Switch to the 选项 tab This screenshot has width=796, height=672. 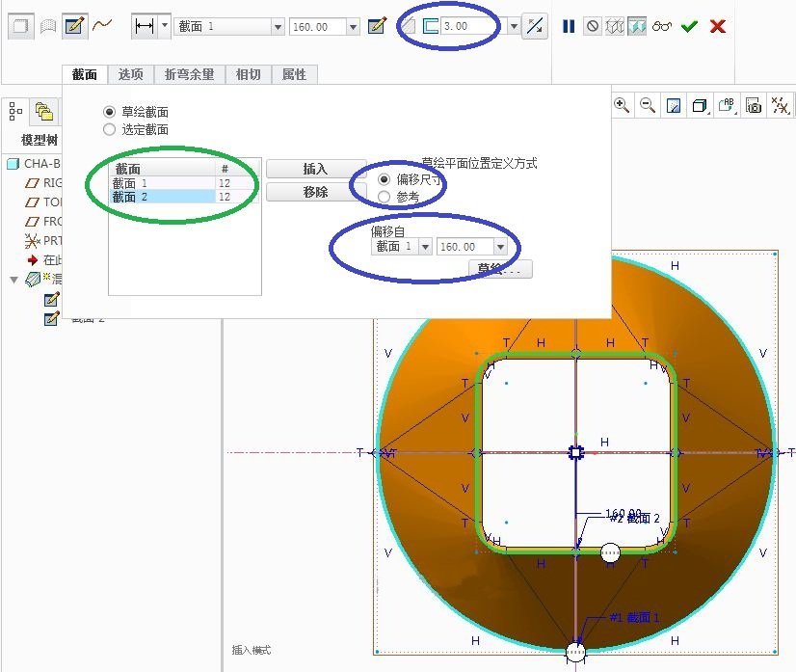tap(131, 74)
